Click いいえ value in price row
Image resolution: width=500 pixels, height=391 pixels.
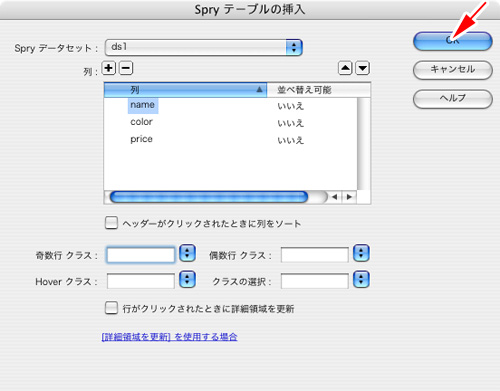291,140
